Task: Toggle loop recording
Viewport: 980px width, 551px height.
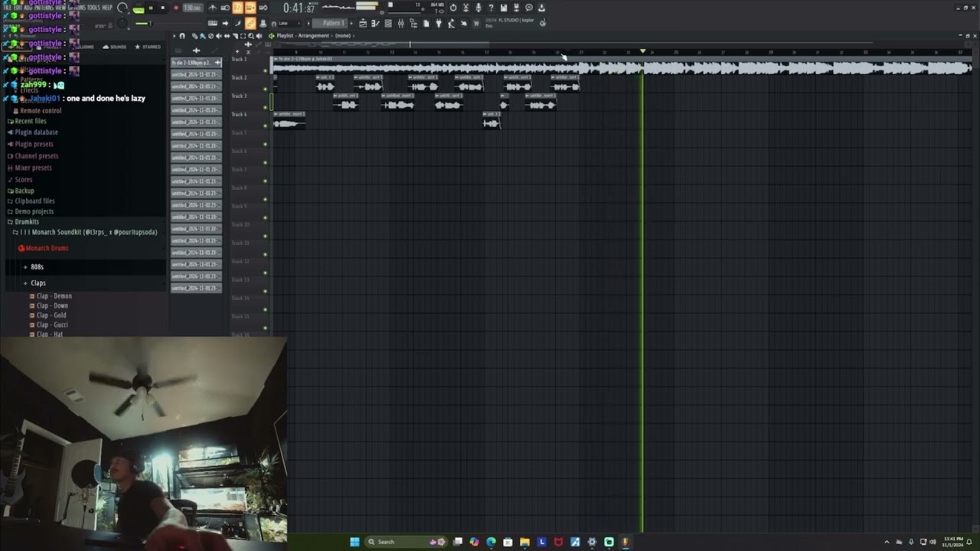Action: tap(263, 8)
